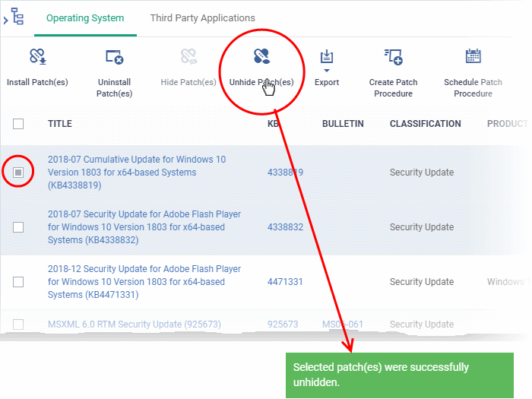Click the Export download icon

coord(327,57)
